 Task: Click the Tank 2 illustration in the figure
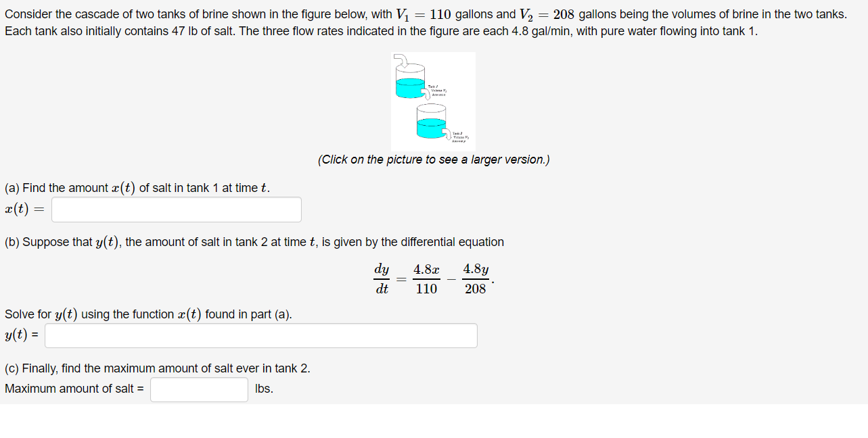click(432, 122)
